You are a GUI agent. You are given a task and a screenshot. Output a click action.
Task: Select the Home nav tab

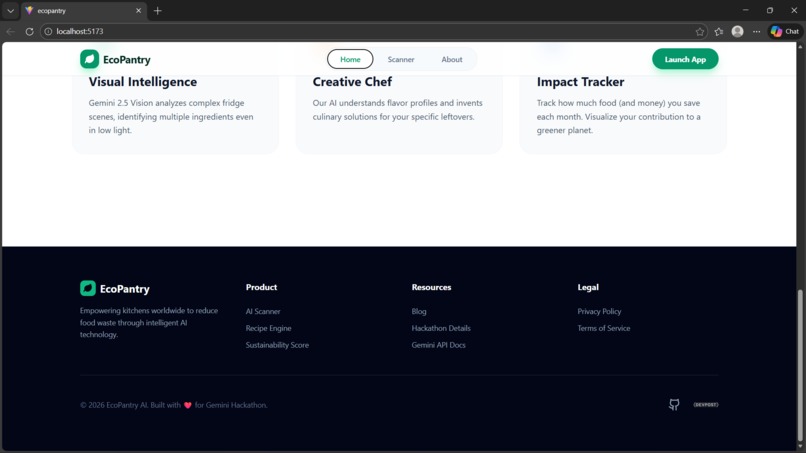click(350, 59)
